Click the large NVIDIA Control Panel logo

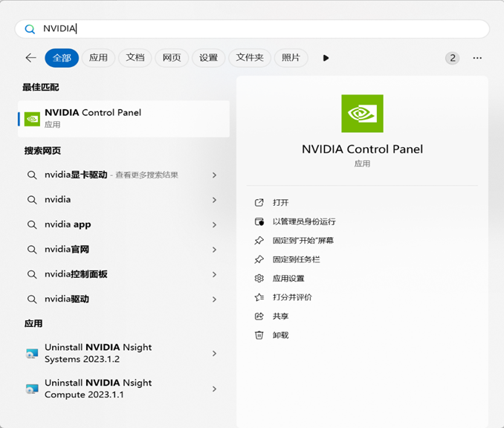[x=362, y=114]
